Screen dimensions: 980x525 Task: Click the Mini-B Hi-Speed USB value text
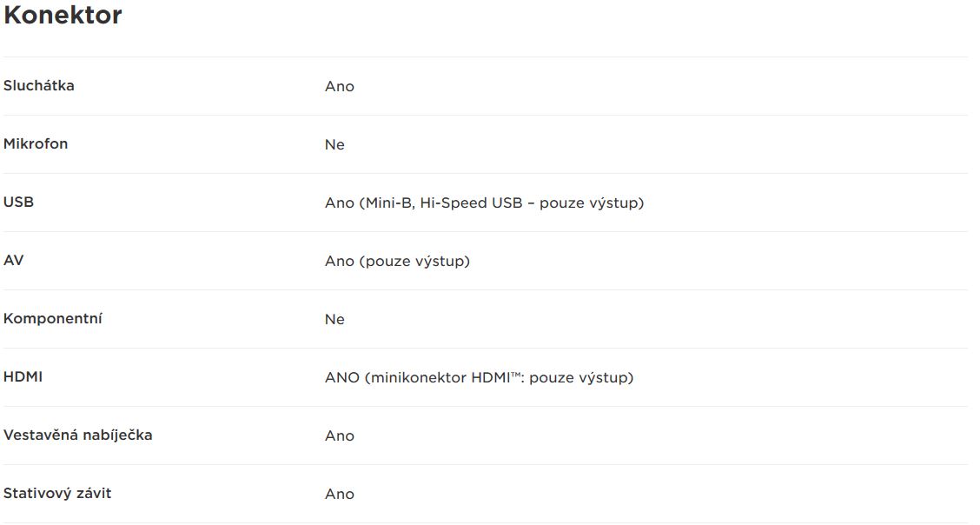pyautogui.click(x=485, y=203)
